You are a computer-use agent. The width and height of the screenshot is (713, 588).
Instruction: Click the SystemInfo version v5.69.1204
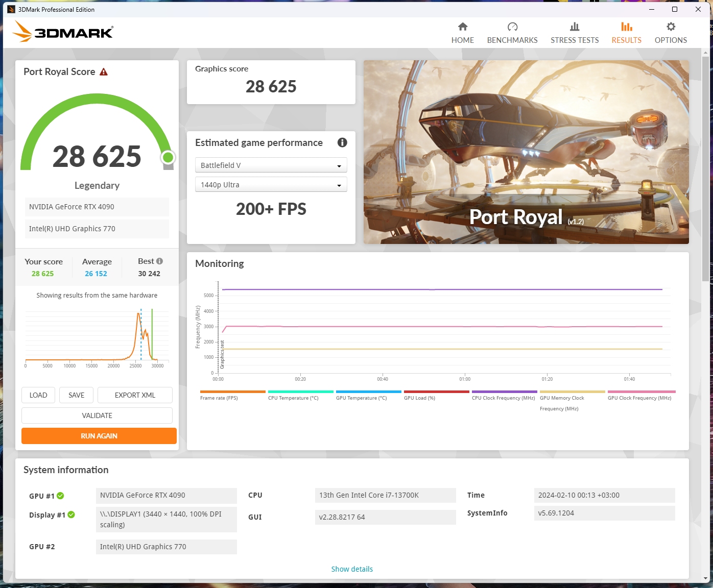[x=605, y=513]
